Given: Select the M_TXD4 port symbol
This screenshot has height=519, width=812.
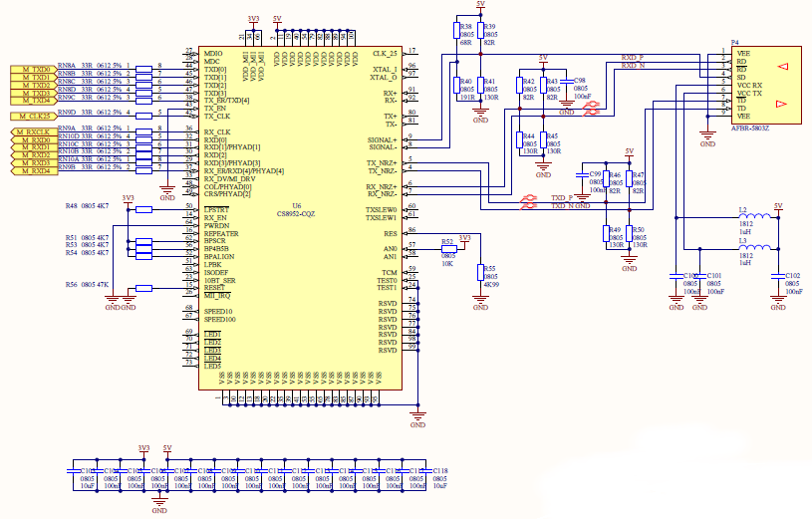Looking at the screenshot, I should 34,101.
